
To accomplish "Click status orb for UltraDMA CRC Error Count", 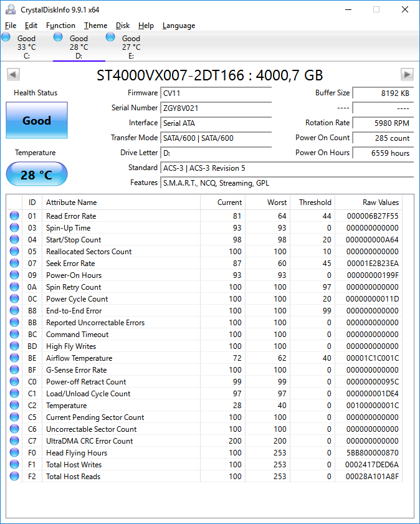I will [x=14, y=441].
